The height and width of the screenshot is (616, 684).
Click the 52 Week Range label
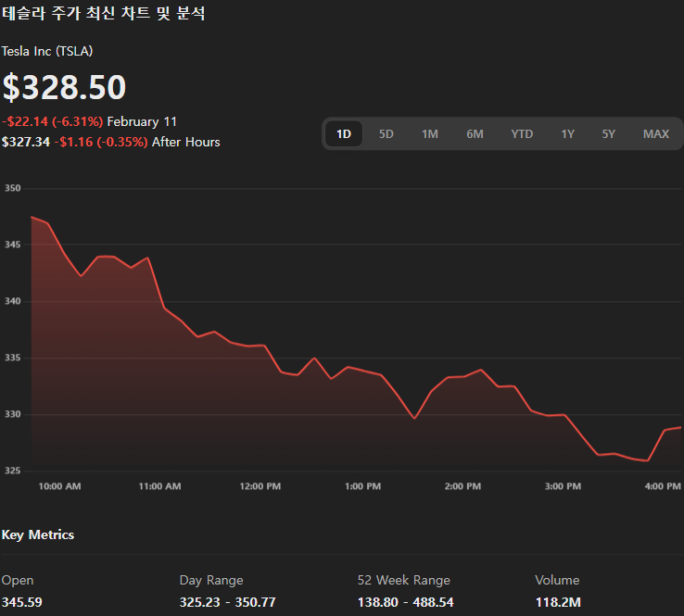(x=403, y=580)
